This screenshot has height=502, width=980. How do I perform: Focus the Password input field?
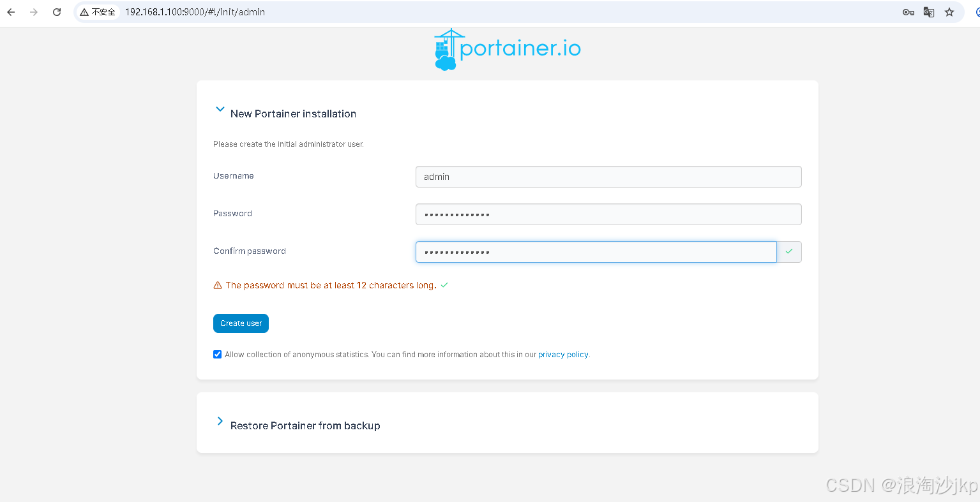point(608,214)
